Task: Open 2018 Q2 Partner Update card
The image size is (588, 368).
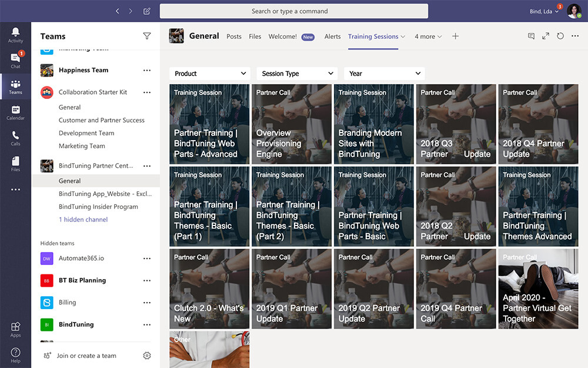Action: pos(456,207)
